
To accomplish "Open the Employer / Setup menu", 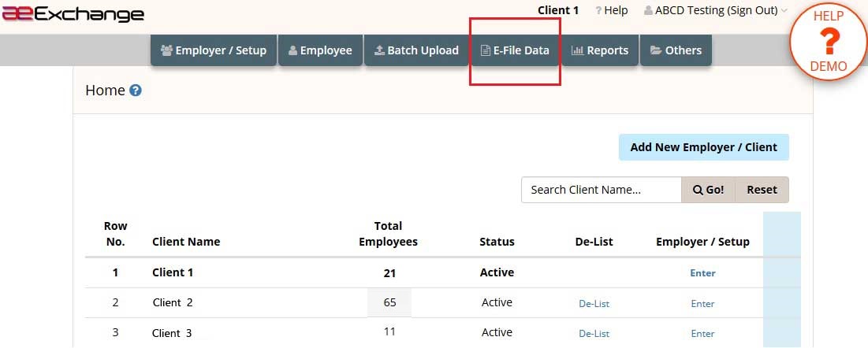I will (214, 50).
